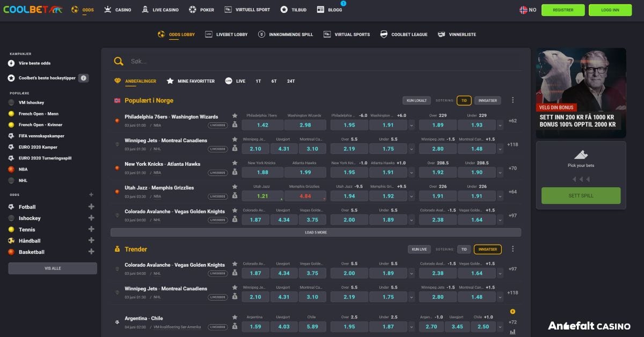Viewport: 644px width, 337px height.
Task: Click Vis alle sports button
Action: point(53,268)
